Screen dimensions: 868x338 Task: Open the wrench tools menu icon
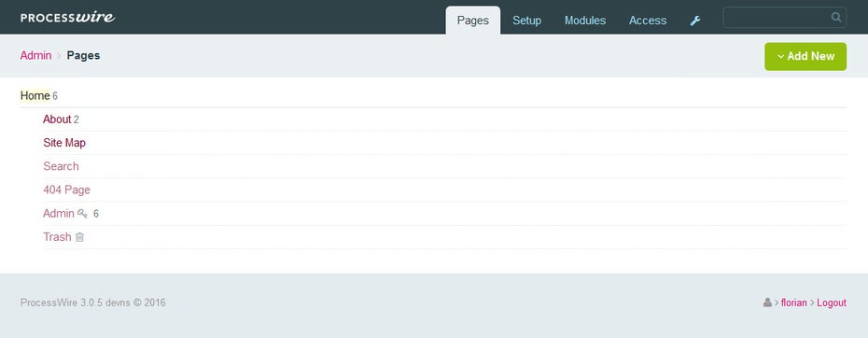click(695, 21)
